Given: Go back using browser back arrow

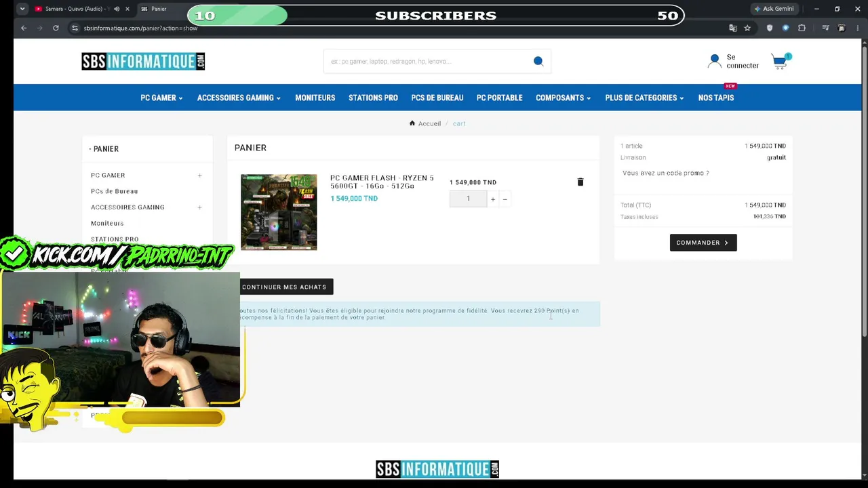Looking at the screenshot, I should tap(24, 28).
